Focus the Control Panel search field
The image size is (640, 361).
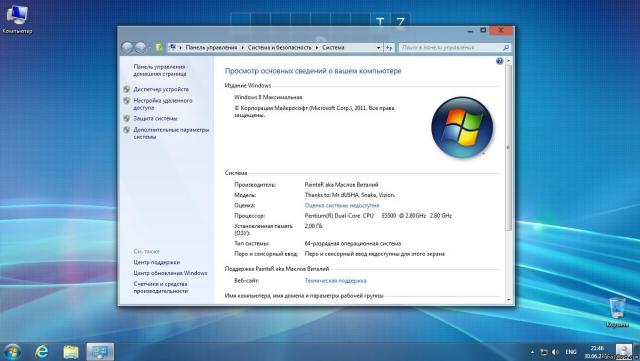point(454,48)
